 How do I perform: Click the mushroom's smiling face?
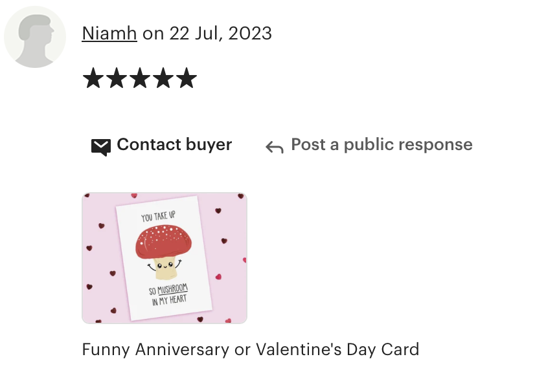click(x=165, y=266)
